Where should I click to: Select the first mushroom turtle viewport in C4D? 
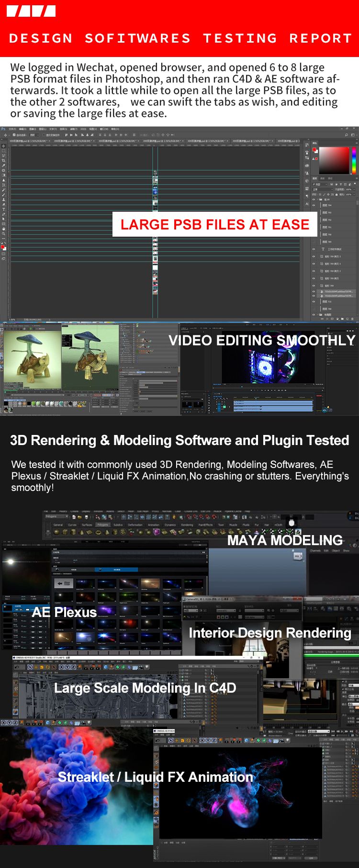click(32, 357)
